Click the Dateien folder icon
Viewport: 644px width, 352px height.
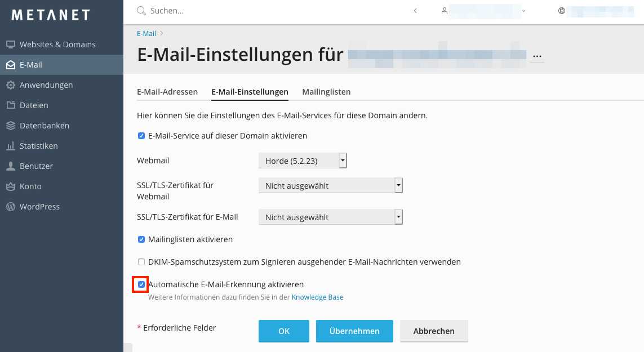pyautogui.click(x=10, y=105)
